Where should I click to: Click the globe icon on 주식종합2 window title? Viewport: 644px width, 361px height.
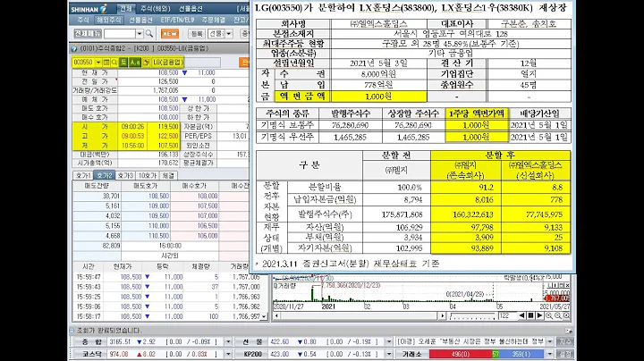click(x=74, y=48)
